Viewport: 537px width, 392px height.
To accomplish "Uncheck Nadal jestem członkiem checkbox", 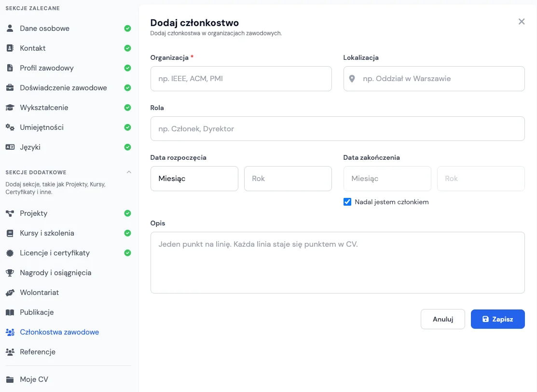I will pos(347,202).
